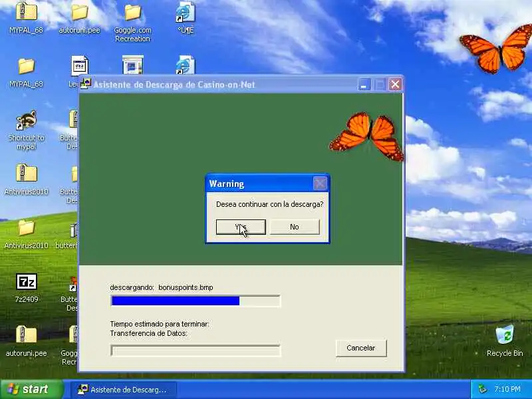The height and width of the screenshot is (399, 532).
Task: Click Yes in the Warning dialog
Action: [x=241, y=227]
